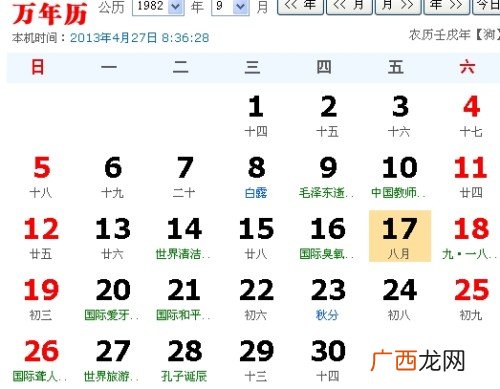
Task: Select September 10 with 中国教师 holiday
Action: click(400, 177)
